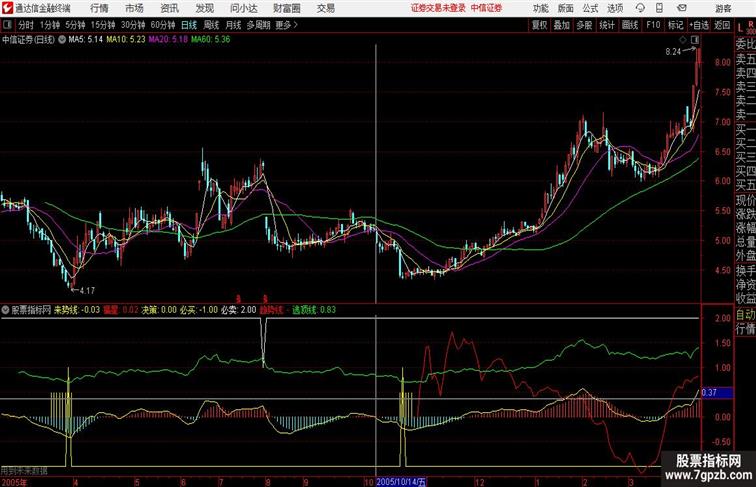This screenshot has width=756, height=487.
Task: Click the 多股 multi-stock button
Action: [x=584, y=25]
